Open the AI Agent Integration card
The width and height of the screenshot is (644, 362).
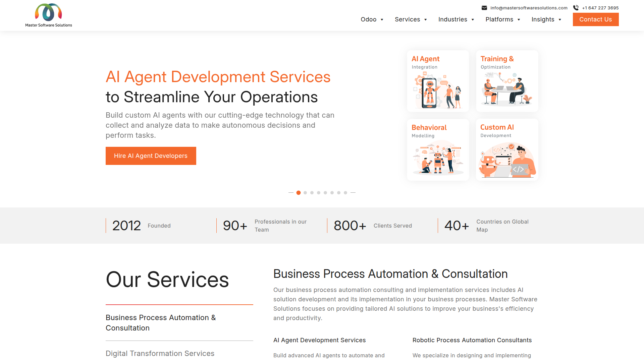tap(438, 81)
